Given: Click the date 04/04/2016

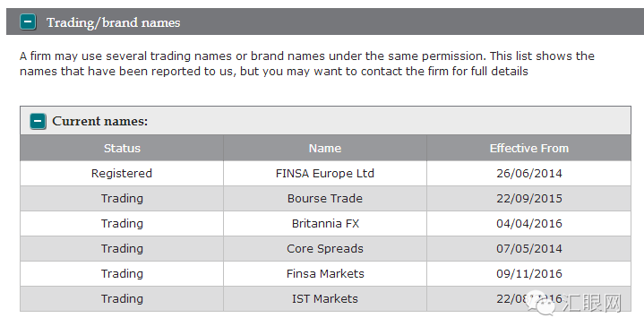Looking at the screenshot, I should pyautogui.click(x=529, y=223).
